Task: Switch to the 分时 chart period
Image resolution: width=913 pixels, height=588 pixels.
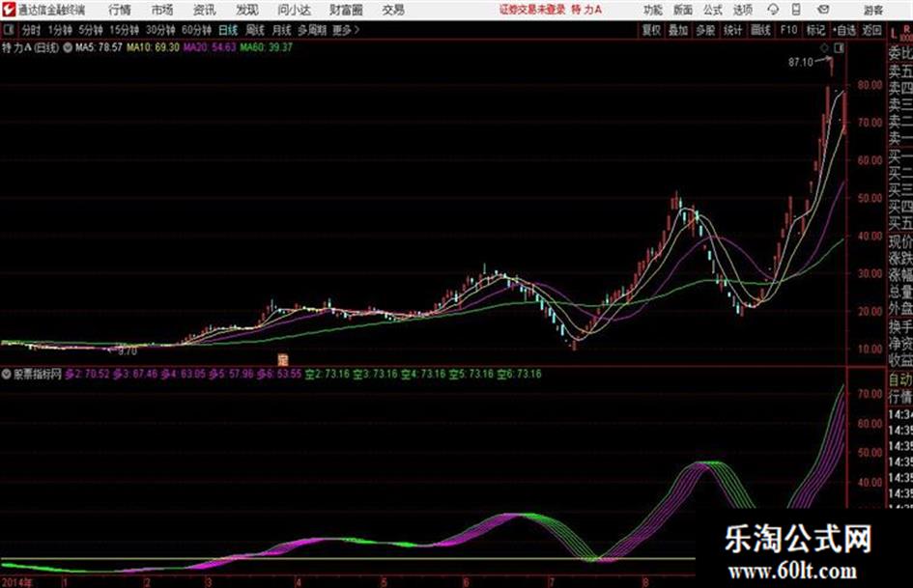Action: tap(32, 30)
